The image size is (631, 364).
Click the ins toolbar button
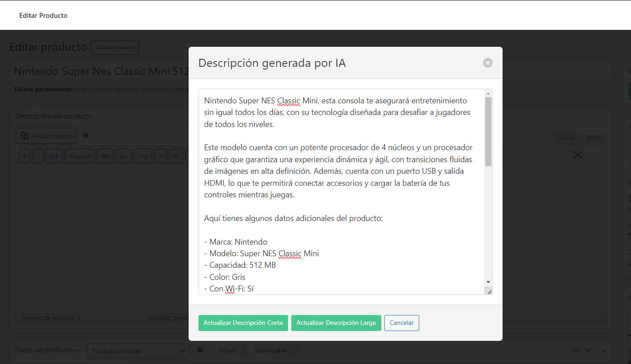point(123,156)
